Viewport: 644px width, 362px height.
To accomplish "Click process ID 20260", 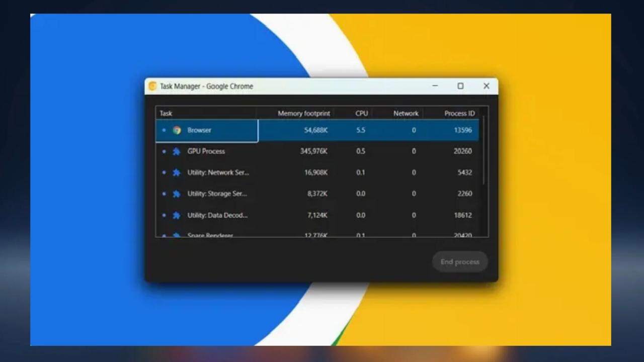I will (463, 151).
